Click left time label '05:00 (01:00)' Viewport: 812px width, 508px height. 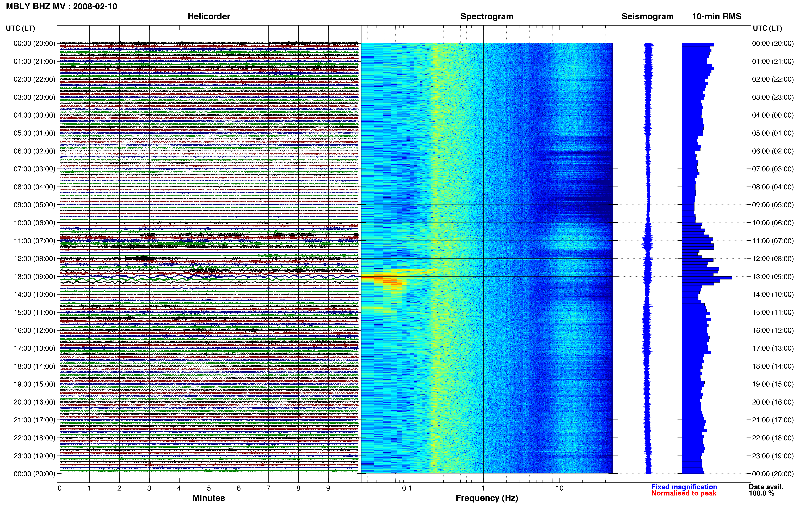[34, 133]
